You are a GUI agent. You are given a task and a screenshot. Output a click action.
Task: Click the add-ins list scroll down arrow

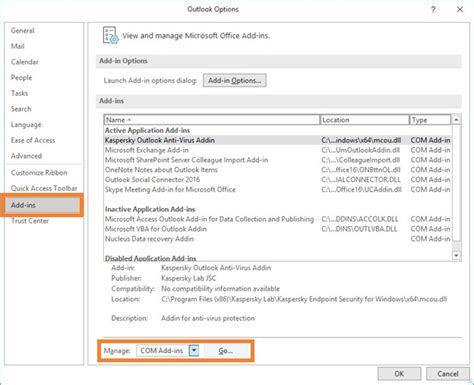(x=456, y=256)
